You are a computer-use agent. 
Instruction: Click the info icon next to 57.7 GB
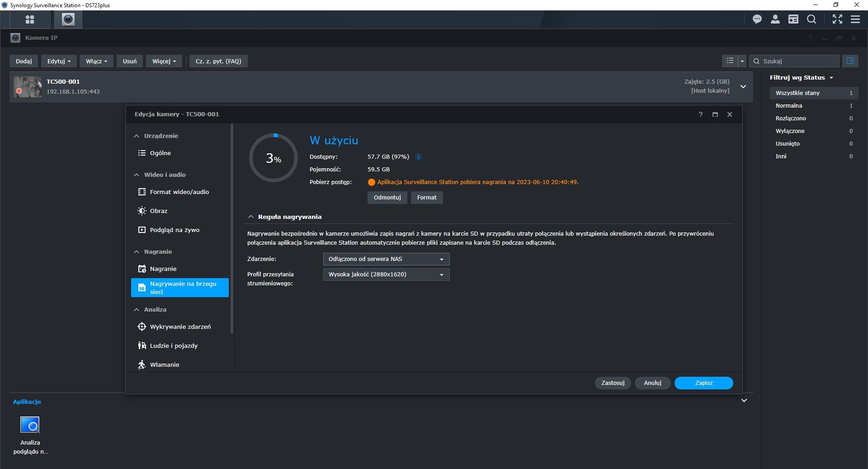click(419, 157)
